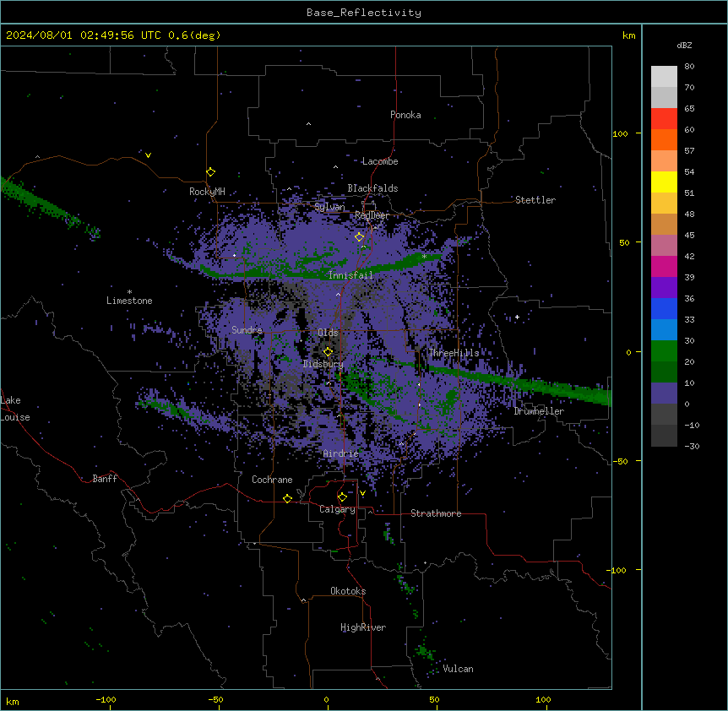The width and height of the screenshot is (728, 711).
Task: Click the ThreeHills city label
Action: [454, 353]
